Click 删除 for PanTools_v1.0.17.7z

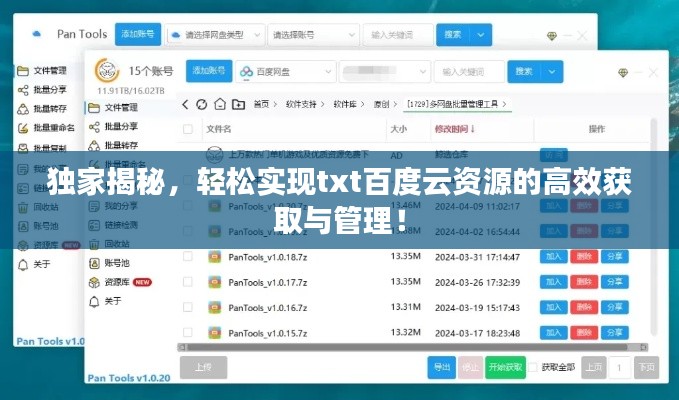pos(584,282)
